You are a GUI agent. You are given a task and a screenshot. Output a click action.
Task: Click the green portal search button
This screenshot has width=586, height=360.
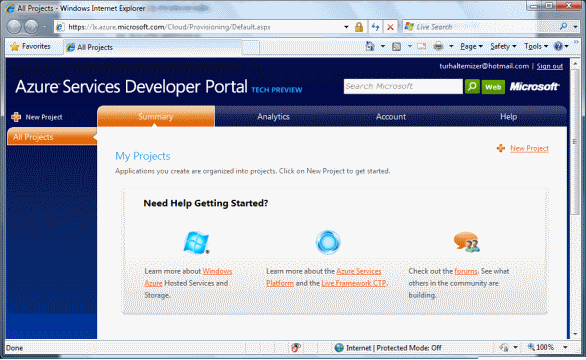click(x=472, y=87)
